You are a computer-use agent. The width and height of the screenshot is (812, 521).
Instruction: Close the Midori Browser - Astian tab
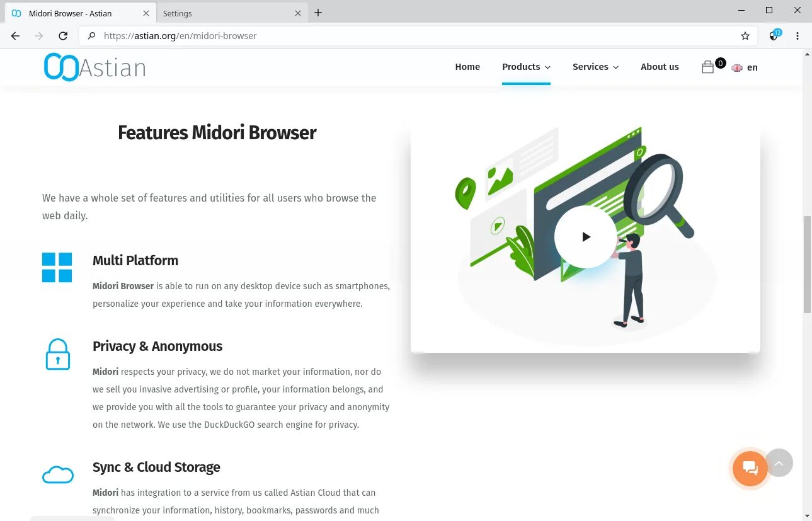(146, 13)
